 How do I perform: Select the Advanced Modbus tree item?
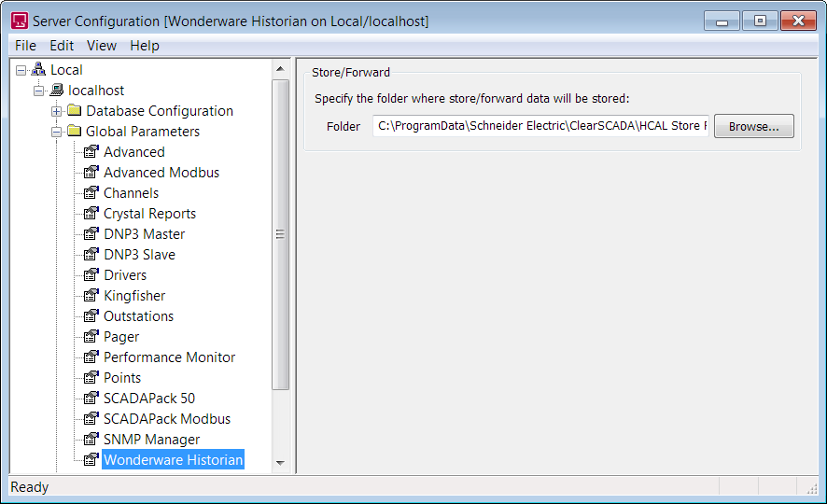click(161, 173)
